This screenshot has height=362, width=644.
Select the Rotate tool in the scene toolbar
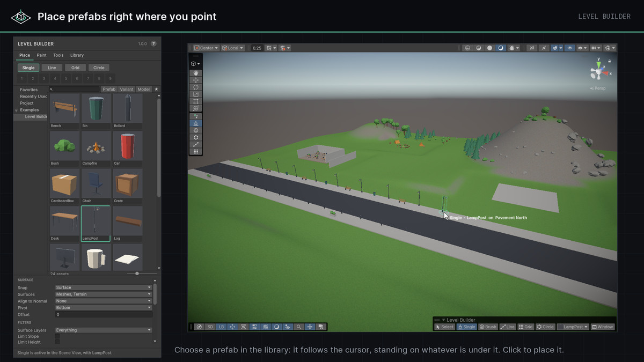196,87
